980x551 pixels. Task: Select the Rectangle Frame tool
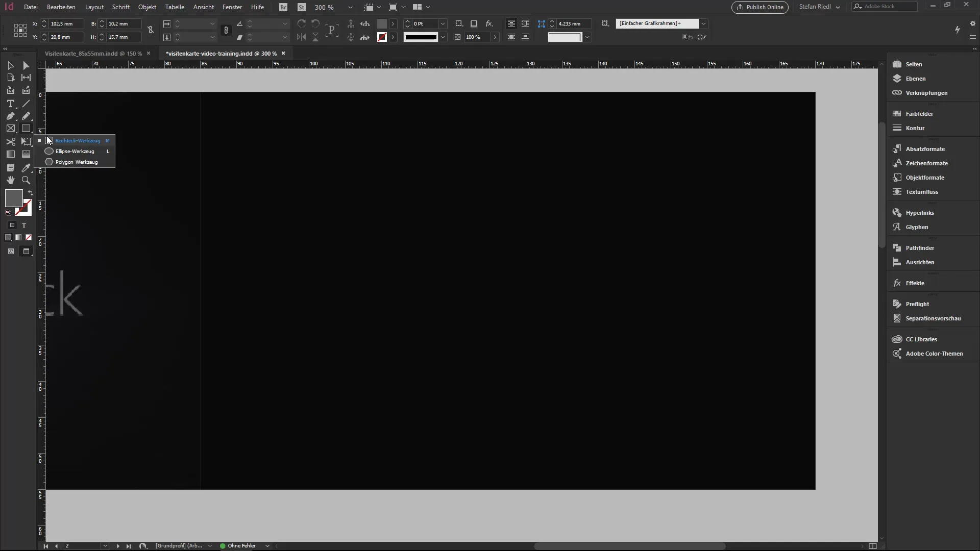pyautogui.click(x=11, y=129)
